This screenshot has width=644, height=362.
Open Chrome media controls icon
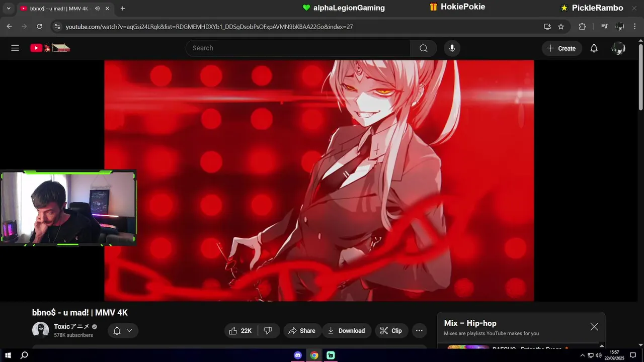pos(605,27)
